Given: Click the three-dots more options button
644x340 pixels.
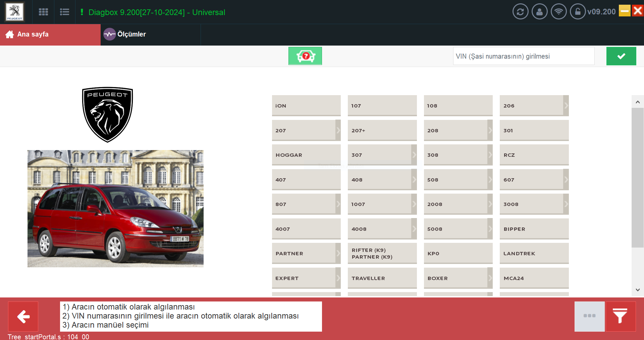Looking at the screenshot, I should coord(589,317).
